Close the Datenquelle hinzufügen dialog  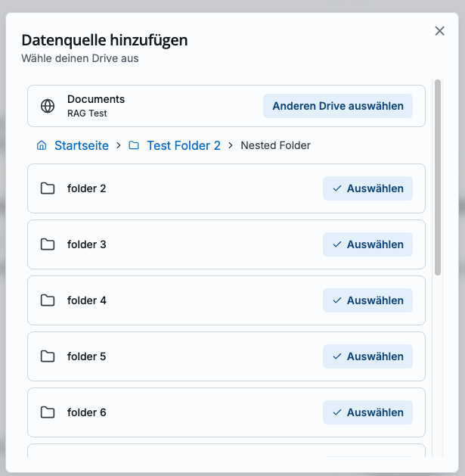(x=439, y=31)
